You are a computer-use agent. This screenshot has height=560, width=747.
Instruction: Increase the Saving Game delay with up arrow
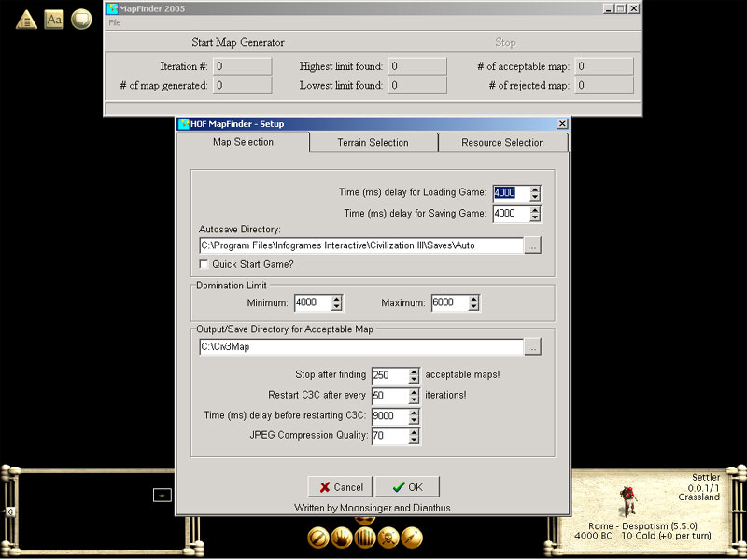click(x=535, y=209)
